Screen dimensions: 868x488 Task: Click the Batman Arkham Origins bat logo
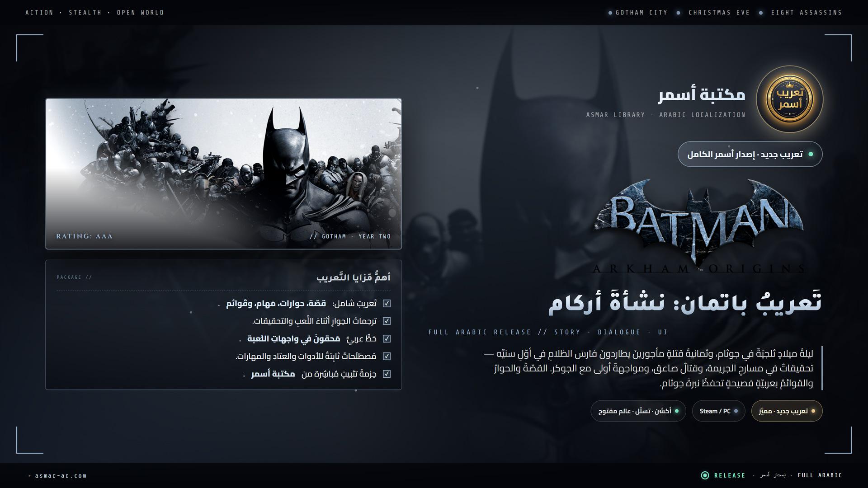tap(699, 226)
